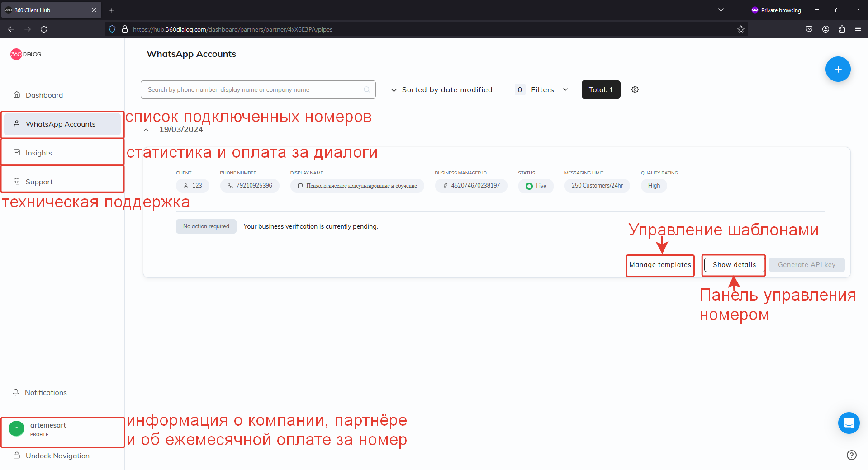This screenshot has height=470, width=868.
Task: Open a new browser tab
Action: [x=111, y=10]
